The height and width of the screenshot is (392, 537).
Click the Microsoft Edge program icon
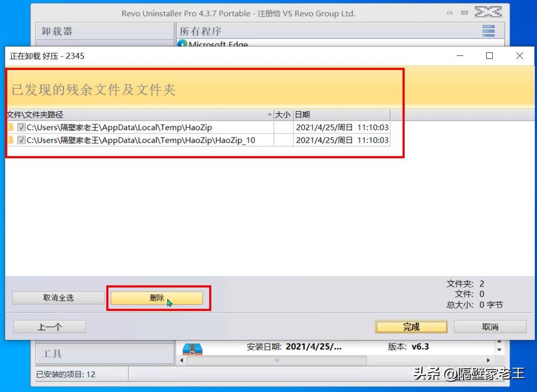point(182,44)
